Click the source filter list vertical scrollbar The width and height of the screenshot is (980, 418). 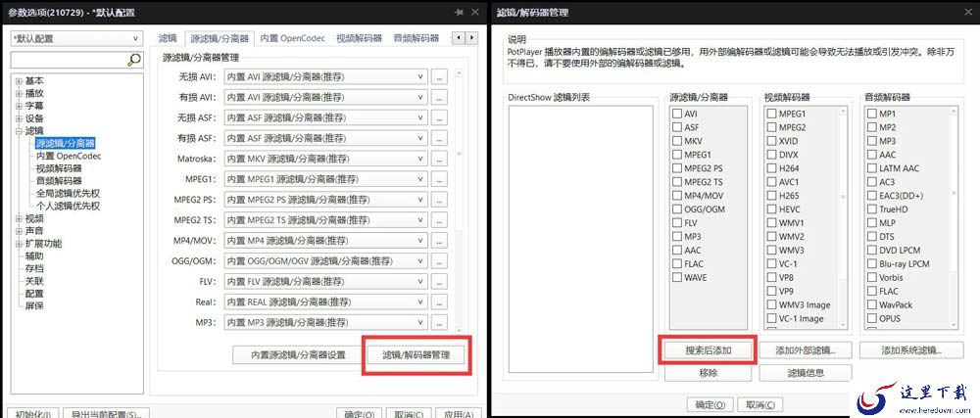coord(459,201)
